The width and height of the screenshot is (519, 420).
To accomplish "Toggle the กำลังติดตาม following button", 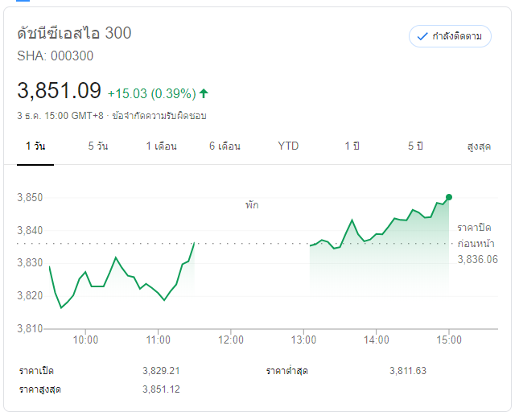I will [x=450, y=36].
